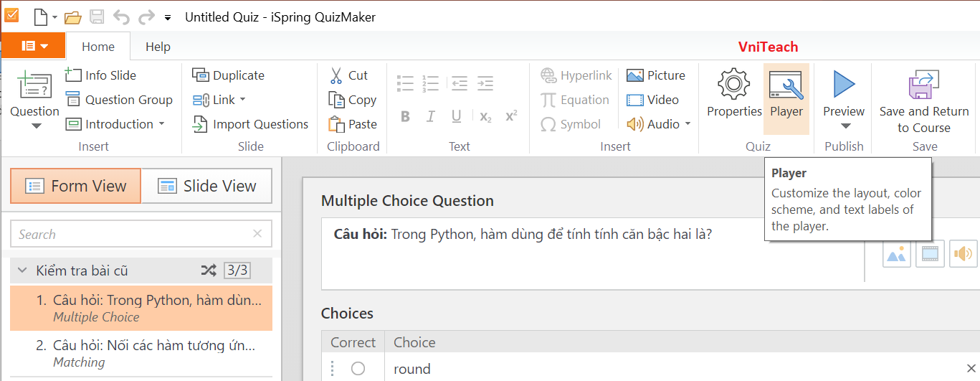Switch to Slide View
Screen dimensions: 980x381
click(206, 186)
